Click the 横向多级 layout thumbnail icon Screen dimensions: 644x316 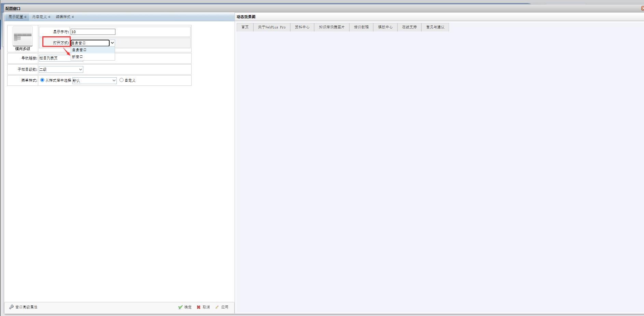pyautogui.click(x=23, y=36)
